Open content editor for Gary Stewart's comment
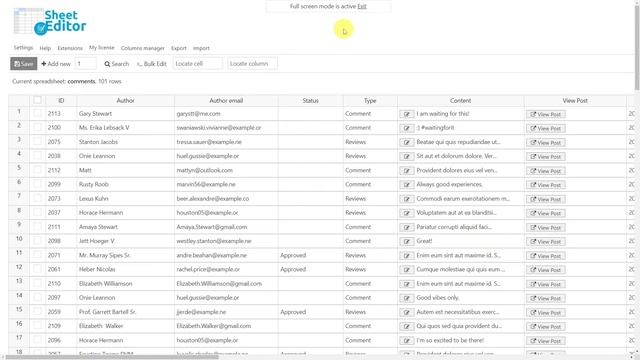Image resolution: width=640 pixels, height=360 pixels. pos(407,114)
